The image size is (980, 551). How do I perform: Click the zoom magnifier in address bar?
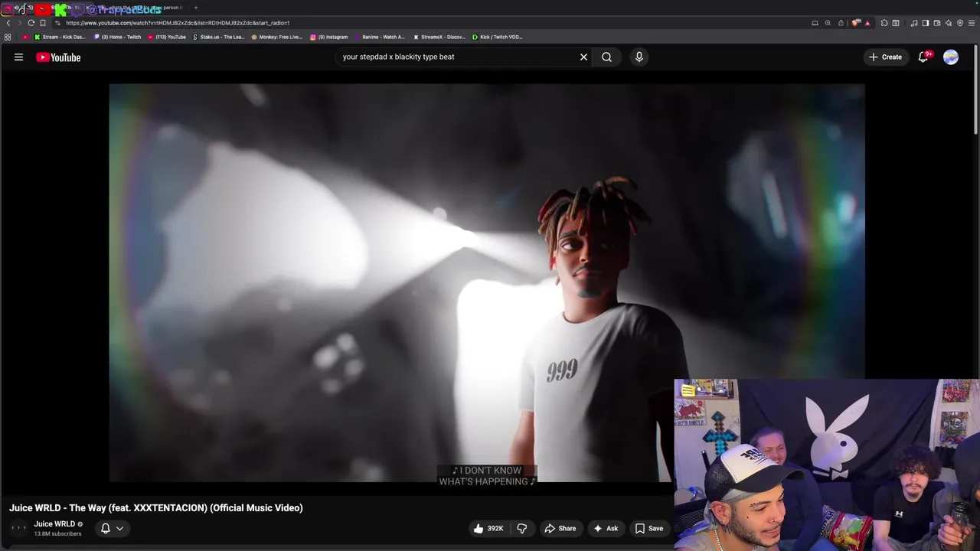[828, 23]
